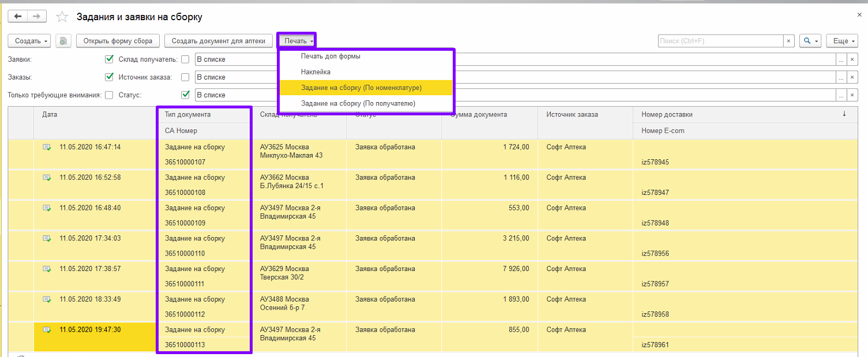This screenshot has width=868, height=357.
Task: Enable the Источник заказа filter checkbox
Action: [185, 77]
